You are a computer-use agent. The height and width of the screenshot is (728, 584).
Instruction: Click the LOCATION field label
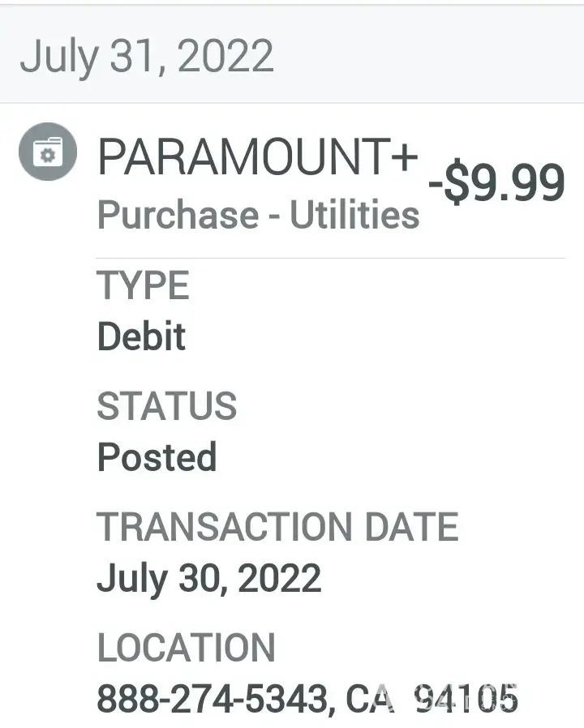[186, 648]
